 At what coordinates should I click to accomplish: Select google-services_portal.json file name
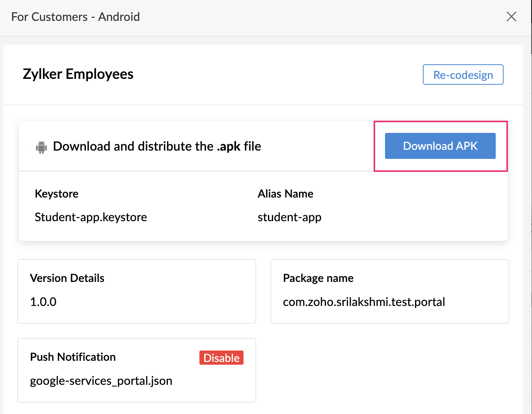pos(101,380)
